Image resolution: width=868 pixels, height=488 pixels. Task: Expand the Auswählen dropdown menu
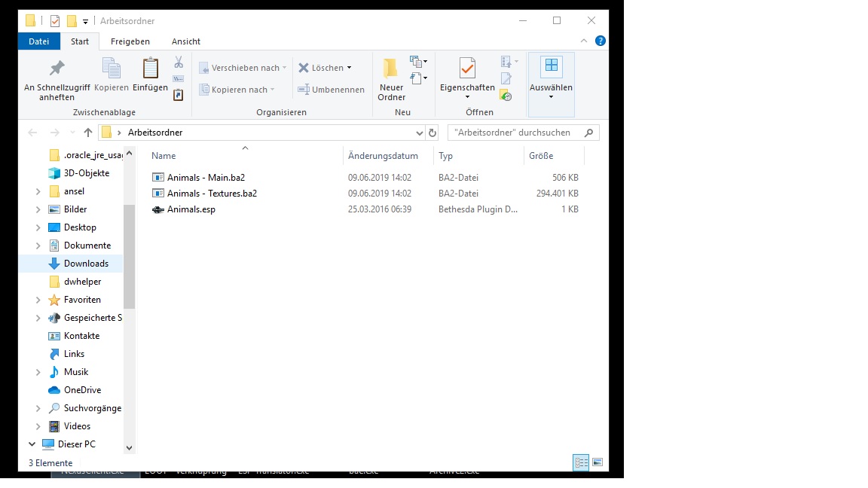pos(551,97)
